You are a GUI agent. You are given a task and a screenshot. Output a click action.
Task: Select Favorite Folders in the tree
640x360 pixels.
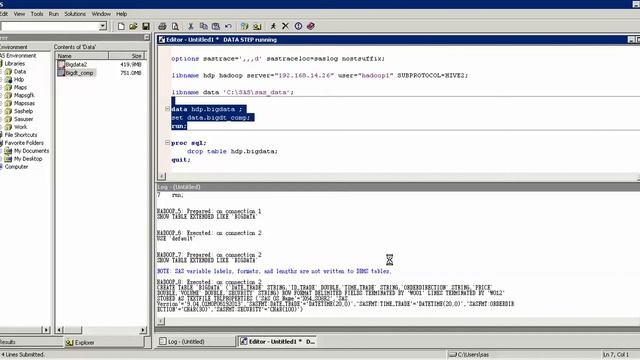pyautogui.click(x=24, y=143)
